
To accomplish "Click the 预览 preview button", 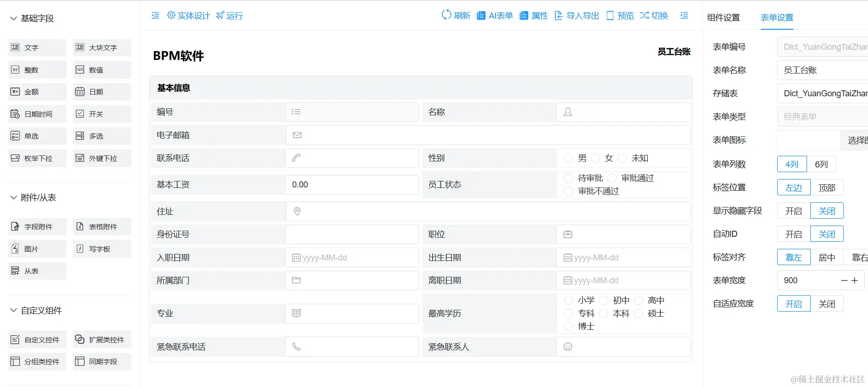I will (x=620, y=15).
